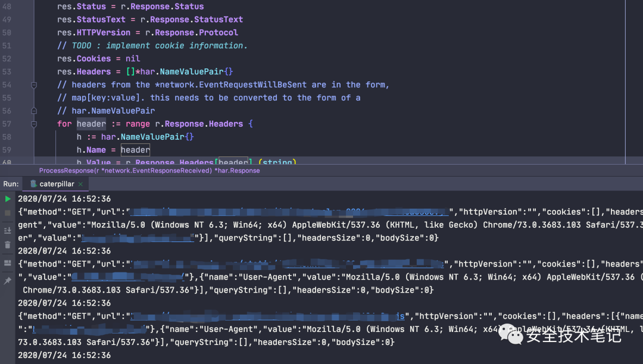Click the range keyword on line 57

click(138, 124)
